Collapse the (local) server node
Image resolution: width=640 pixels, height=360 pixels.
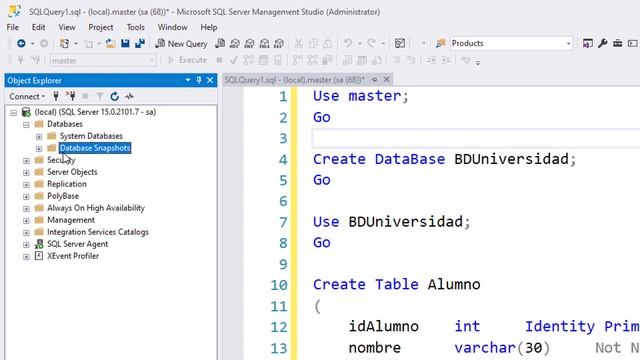point(13,113)
